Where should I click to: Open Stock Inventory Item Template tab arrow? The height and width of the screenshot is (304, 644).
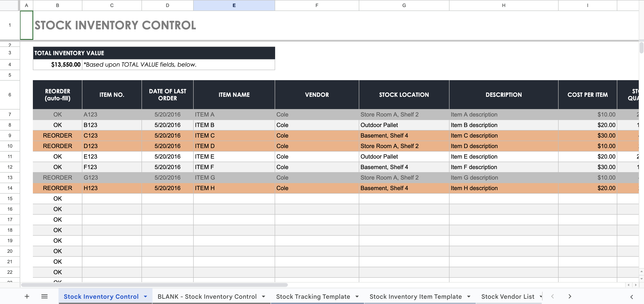[469, 297]
